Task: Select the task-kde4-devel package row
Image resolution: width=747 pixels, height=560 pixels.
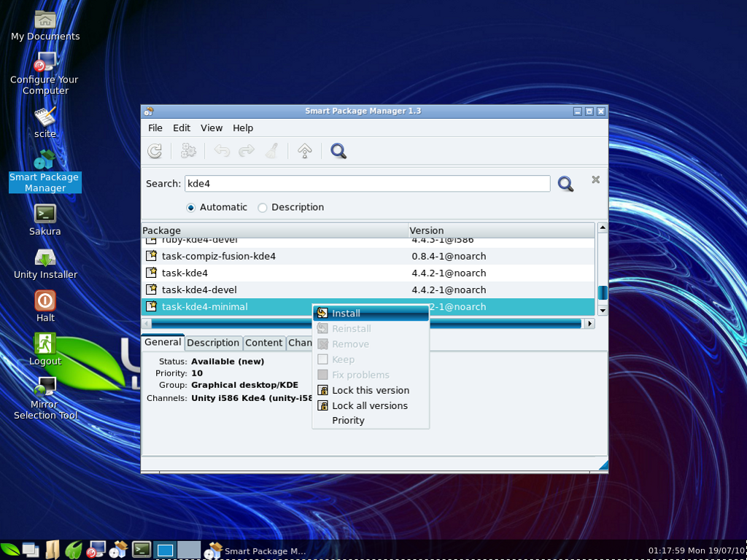Action: [x=368, y=289]
